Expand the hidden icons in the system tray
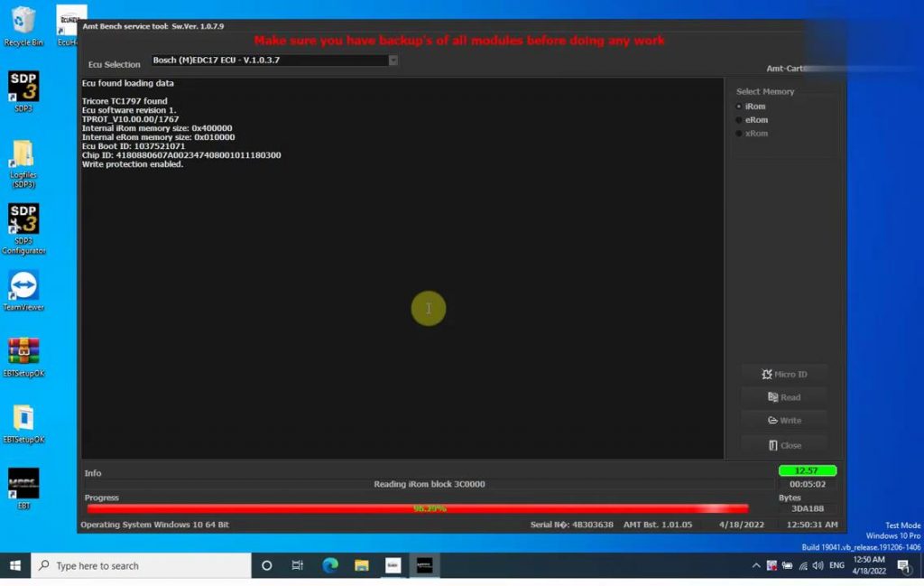Viewport: 924px width, 586px height. pos(755,565)
